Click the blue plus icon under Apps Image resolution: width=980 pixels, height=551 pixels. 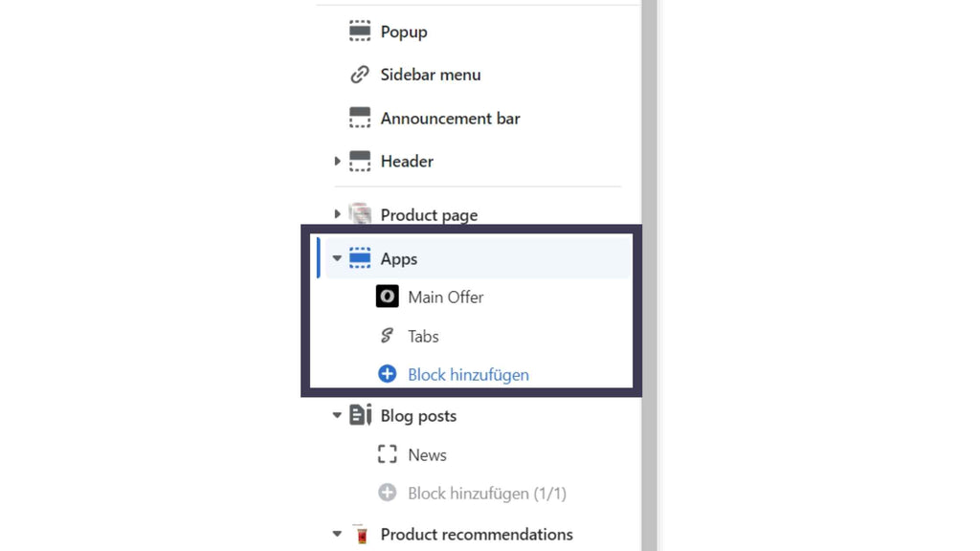[x=387, y=374]
